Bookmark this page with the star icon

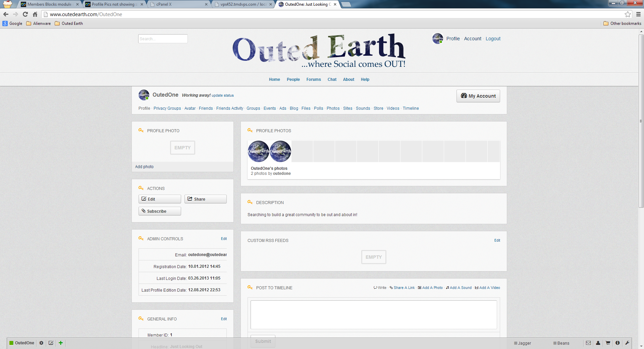coord(628,14)
